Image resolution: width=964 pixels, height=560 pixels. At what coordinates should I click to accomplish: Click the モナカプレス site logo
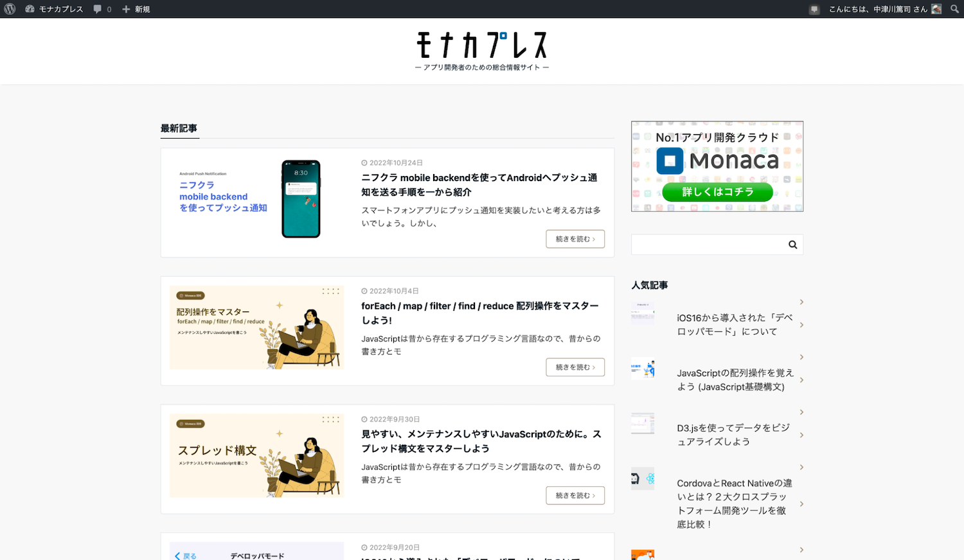click(x=482, y=45)
